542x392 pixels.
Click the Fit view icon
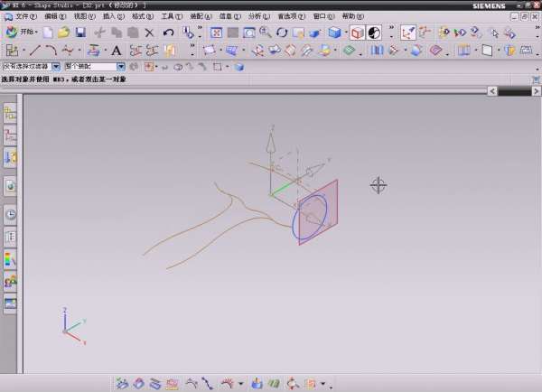pos(216,33)
